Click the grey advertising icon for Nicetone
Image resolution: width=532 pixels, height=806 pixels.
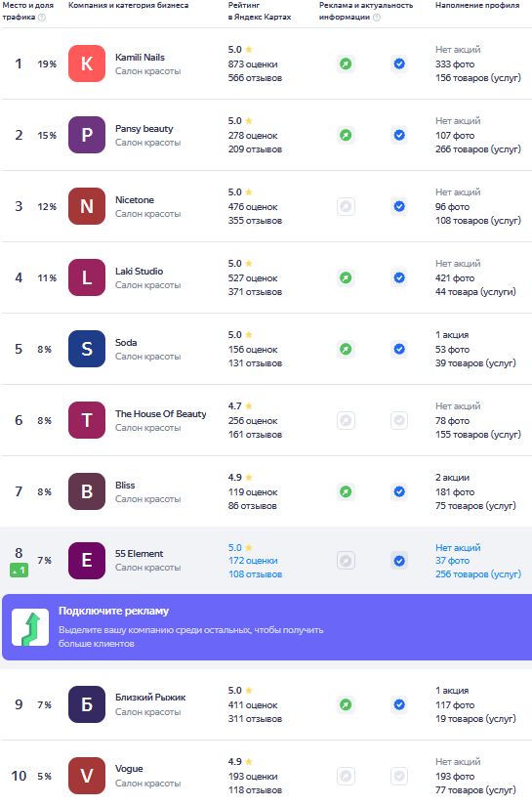346,207
